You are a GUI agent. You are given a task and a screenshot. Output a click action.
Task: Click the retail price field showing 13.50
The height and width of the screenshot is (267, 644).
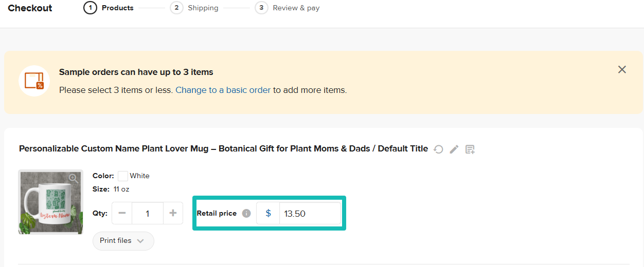click(310, 213)
